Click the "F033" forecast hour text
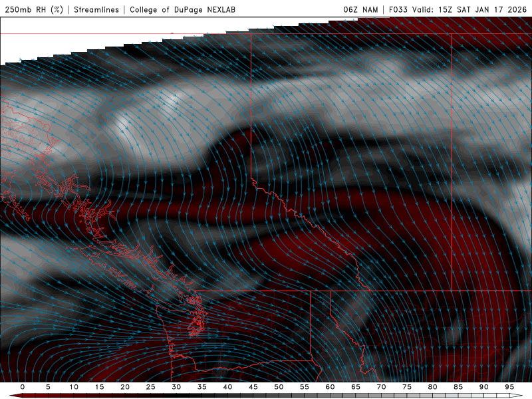 pyautogui.click(x=398, y=9)
